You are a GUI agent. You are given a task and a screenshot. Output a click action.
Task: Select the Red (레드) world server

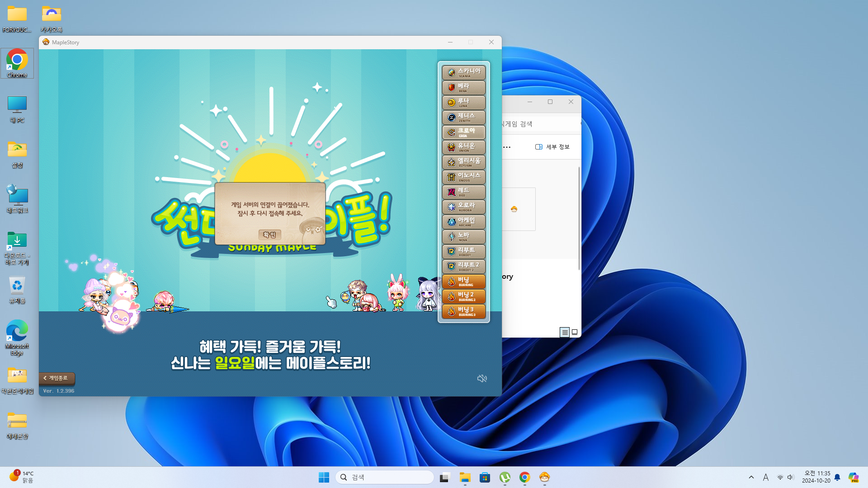coord(463,192)
